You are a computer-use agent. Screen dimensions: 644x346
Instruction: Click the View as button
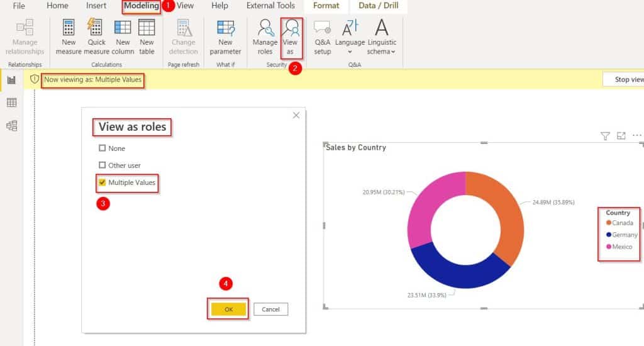(291, 37)
